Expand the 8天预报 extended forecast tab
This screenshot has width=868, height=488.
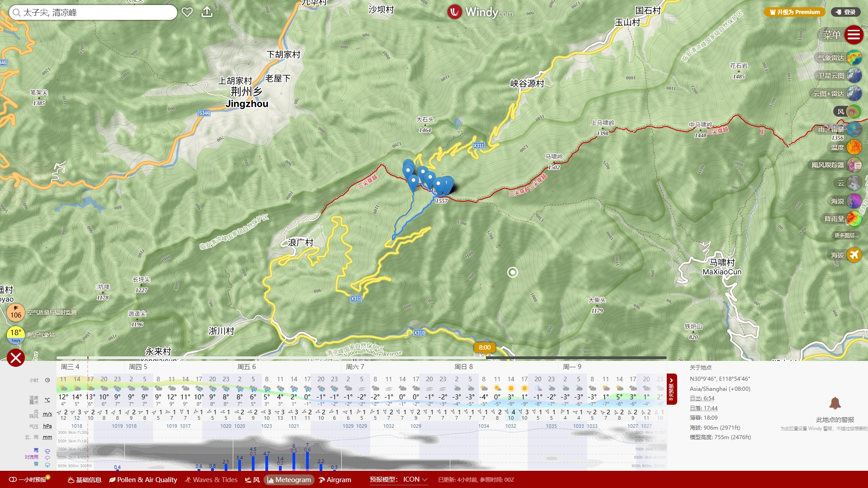(x=672, y=389)
